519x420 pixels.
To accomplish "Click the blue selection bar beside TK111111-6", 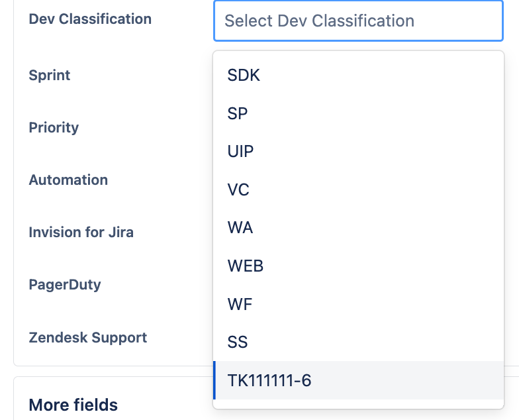I will [214, 380].
